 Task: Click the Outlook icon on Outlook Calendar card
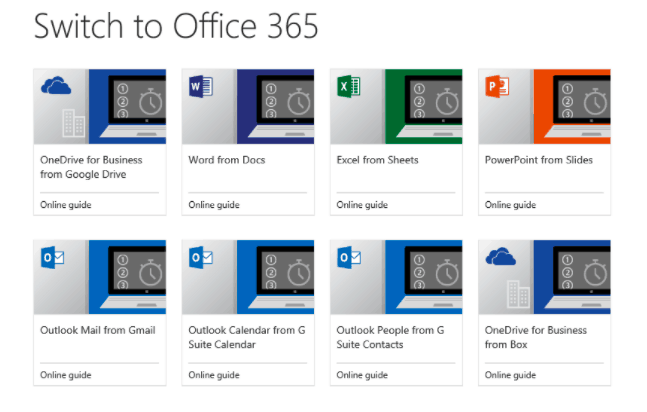click(201, 257)
